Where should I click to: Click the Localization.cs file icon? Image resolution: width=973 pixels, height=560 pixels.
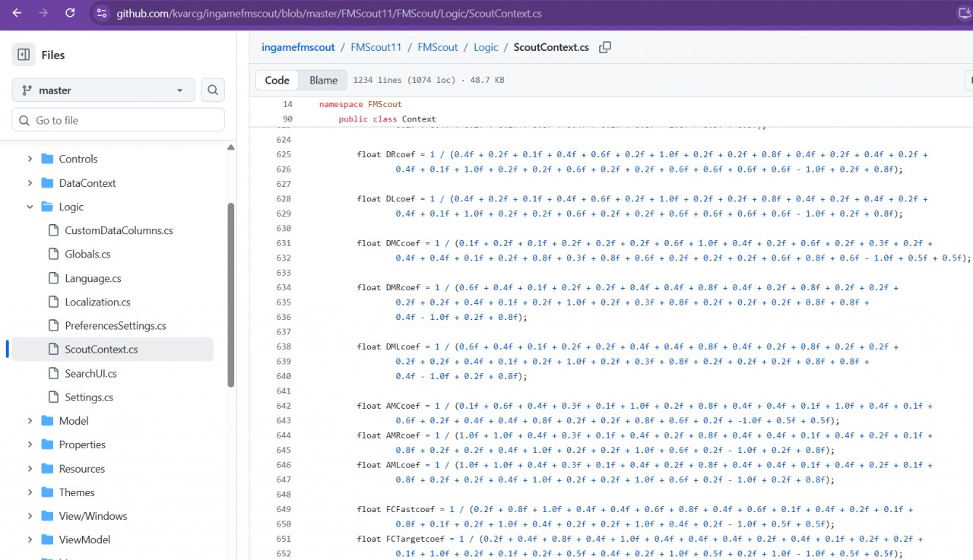(x=53, y=302)
